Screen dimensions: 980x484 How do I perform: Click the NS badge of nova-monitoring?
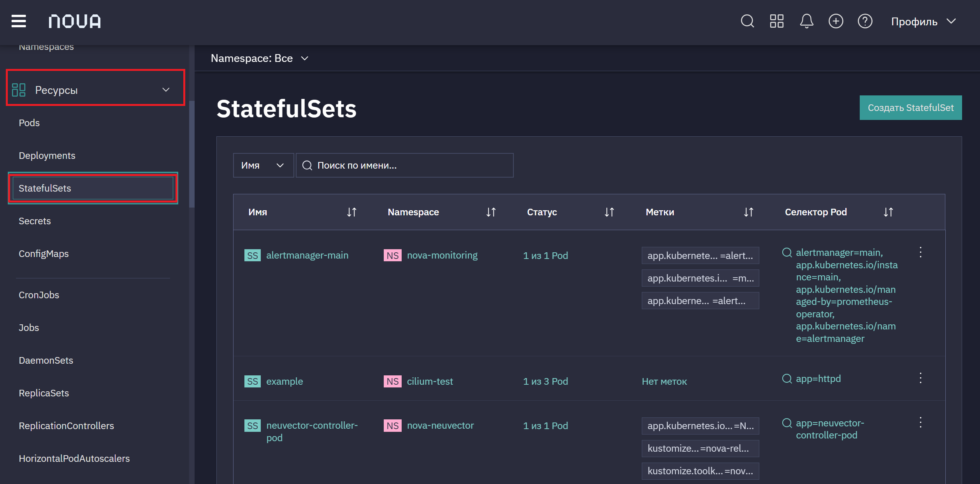pos(392,255)
